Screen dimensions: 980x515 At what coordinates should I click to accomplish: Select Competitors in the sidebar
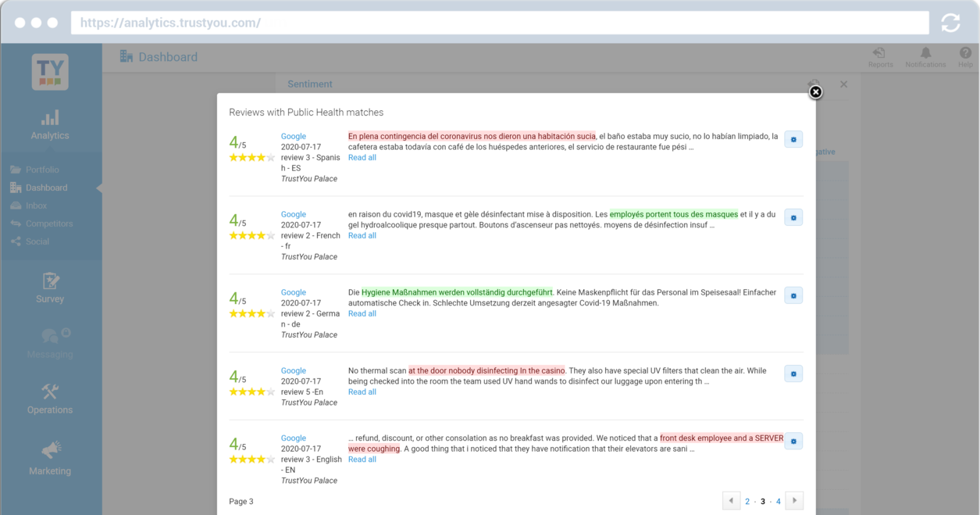[x=49, y=224]
